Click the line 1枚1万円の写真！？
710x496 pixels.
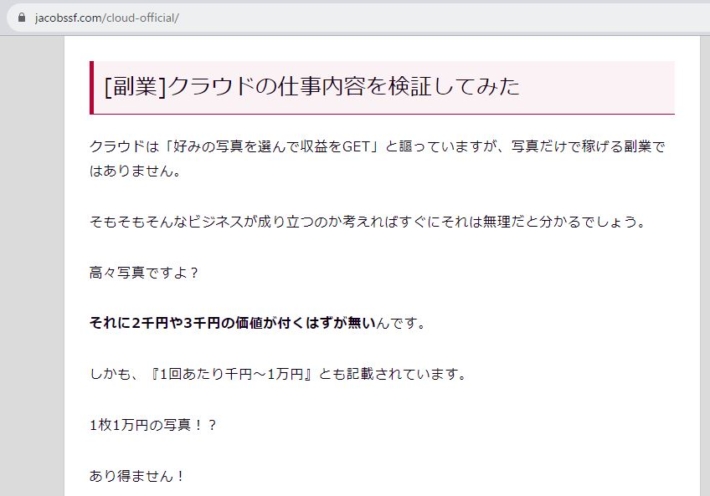click(x=153, y=425)
